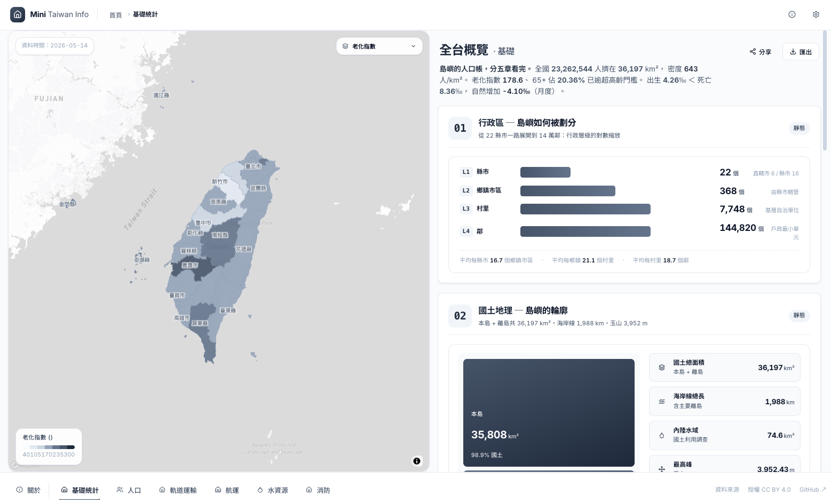The height and width of the screenshot is (504, 831).
Task: Click the external arrow icon next to GitHub
Action: pyautogui.click(x=824, y=490)
